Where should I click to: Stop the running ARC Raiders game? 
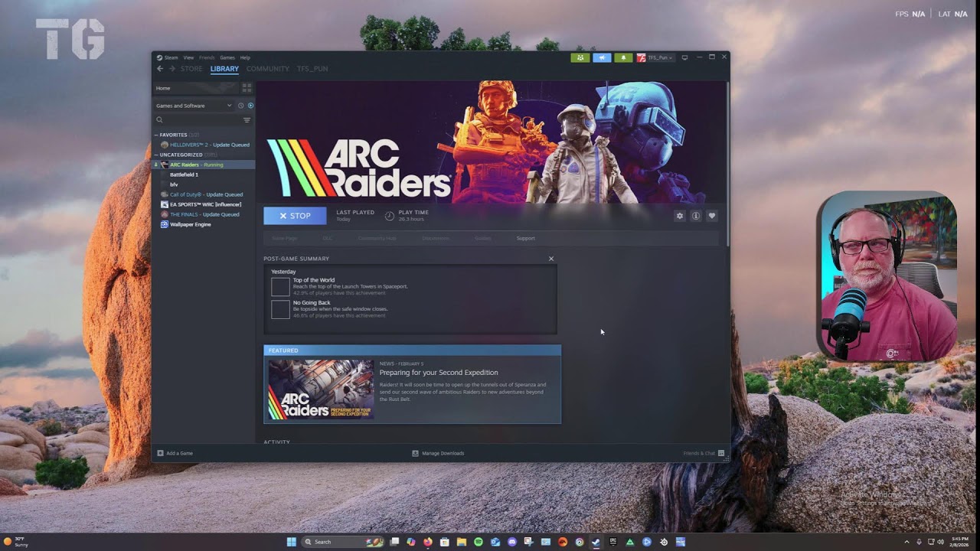coord(295,216)
